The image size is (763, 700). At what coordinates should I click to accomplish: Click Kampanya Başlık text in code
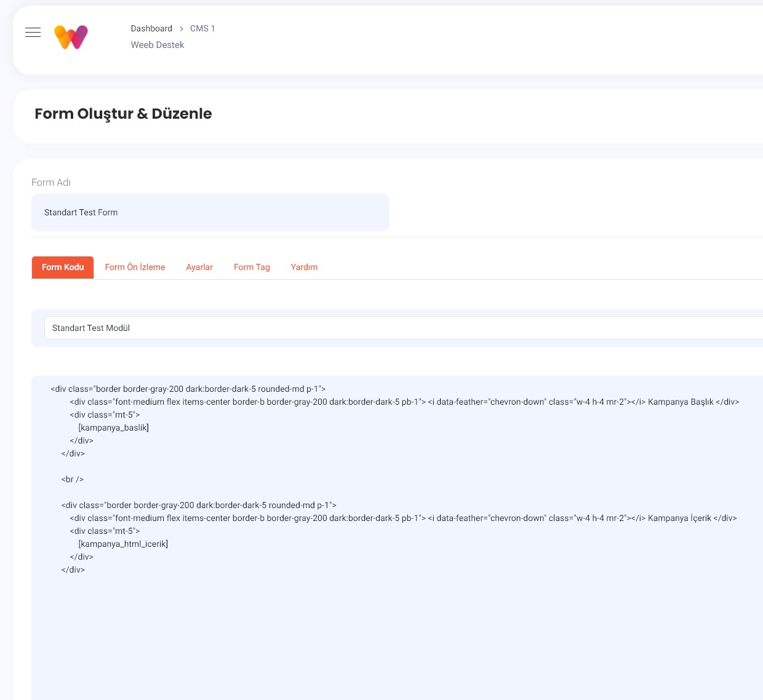681,402
